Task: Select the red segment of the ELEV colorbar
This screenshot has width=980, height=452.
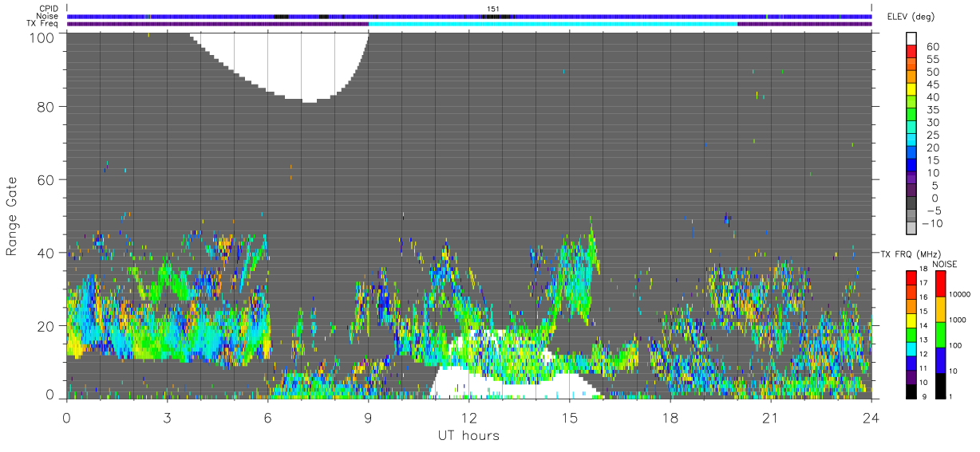Action: [911, 53]
